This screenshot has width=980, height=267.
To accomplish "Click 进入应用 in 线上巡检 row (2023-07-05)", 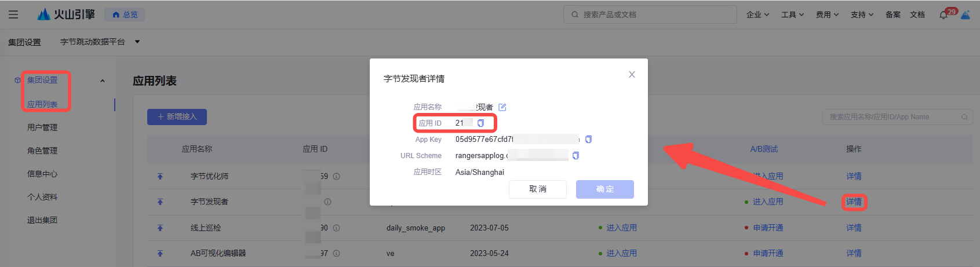I will point(621,228).
